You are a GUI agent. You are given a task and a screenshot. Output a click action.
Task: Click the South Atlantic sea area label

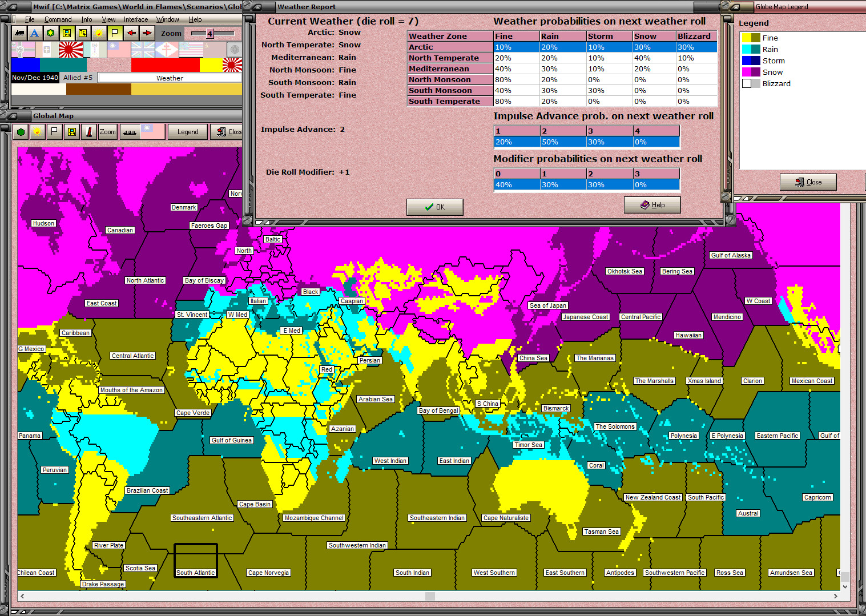[x=196, y=573]
